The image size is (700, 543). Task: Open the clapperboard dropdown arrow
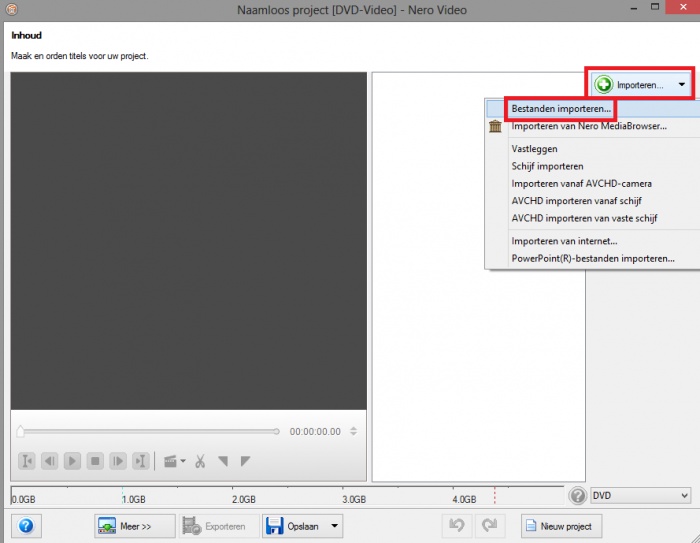[x=183, y=461]
